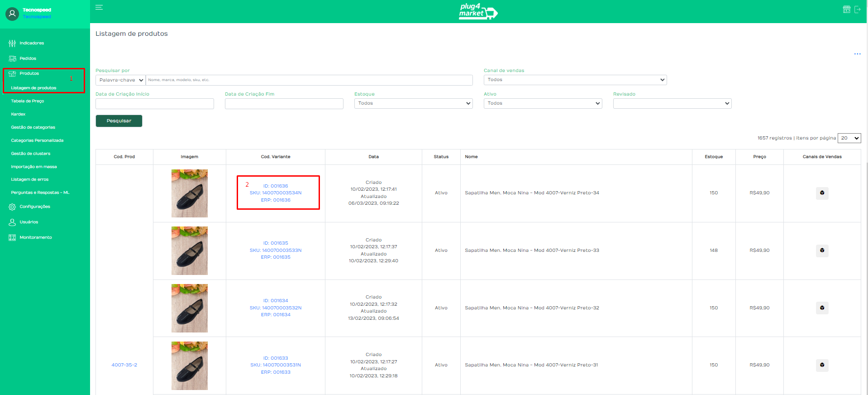Click the Monitoramento icon

click(12, 237)
